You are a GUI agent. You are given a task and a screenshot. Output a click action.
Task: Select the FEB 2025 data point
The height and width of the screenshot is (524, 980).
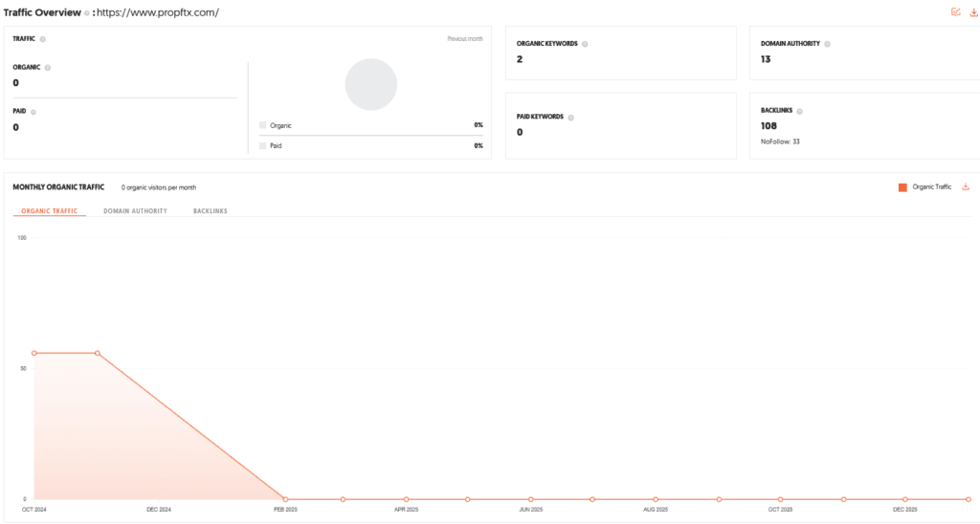pos(285,499)
